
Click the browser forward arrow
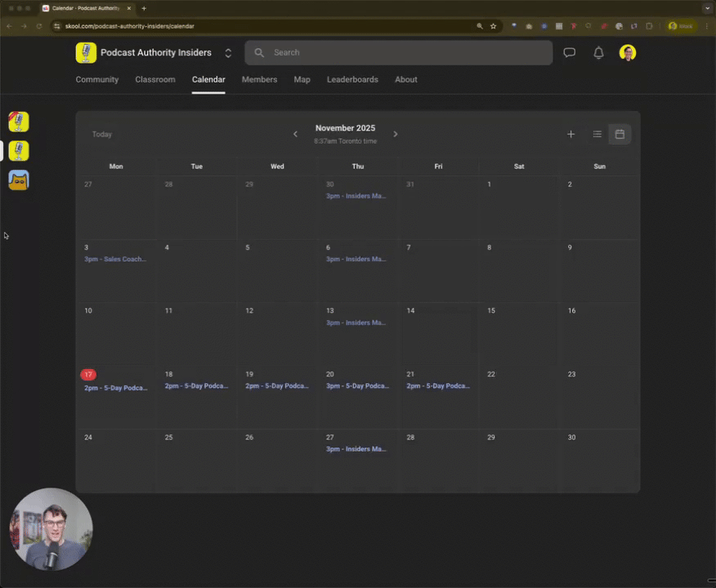coord(24,26)
